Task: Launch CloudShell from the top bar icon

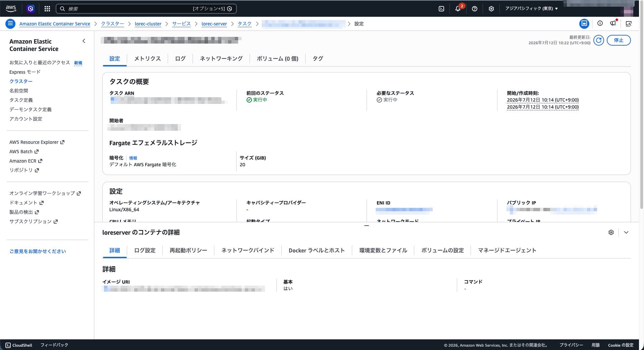Action: (441, 9)
